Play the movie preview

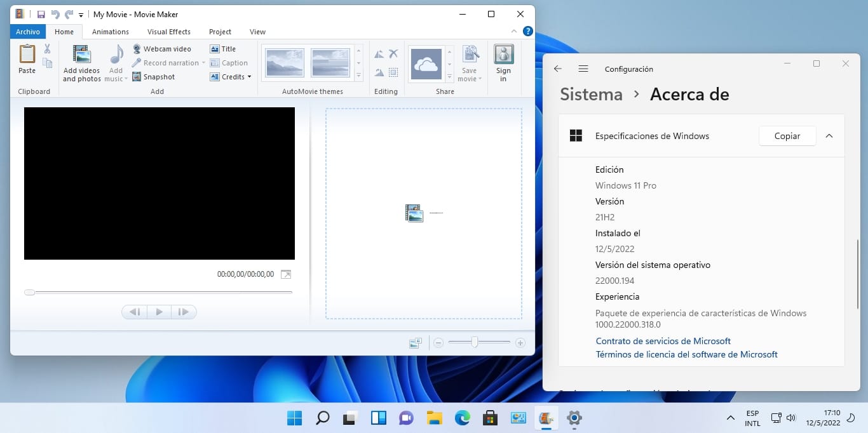[159, 312]
